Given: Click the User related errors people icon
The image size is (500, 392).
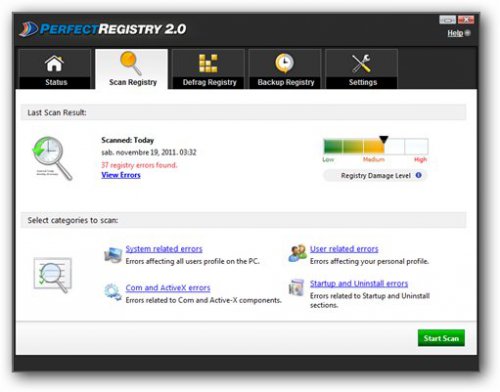Looking at the screenshot, I should [297, 253].
